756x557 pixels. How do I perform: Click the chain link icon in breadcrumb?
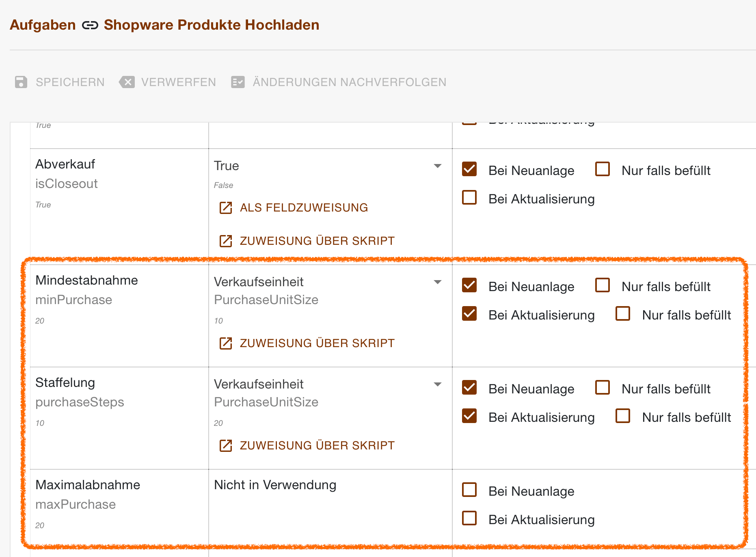90,26
